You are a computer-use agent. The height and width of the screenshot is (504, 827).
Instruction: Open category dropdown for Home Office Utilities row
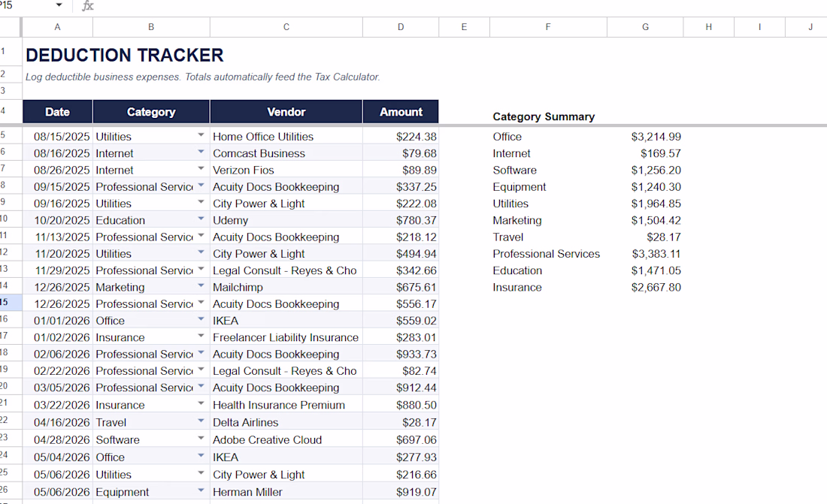click(201, 135)
